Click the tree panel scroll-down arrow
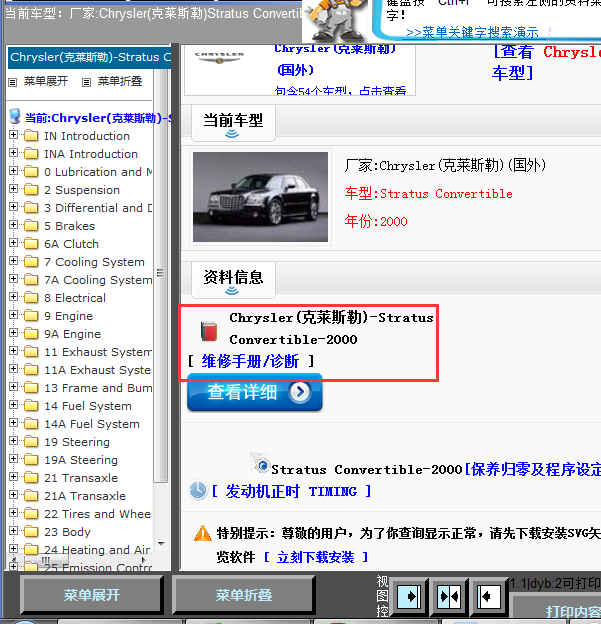The image size is (601, 624). click(161, 544)
